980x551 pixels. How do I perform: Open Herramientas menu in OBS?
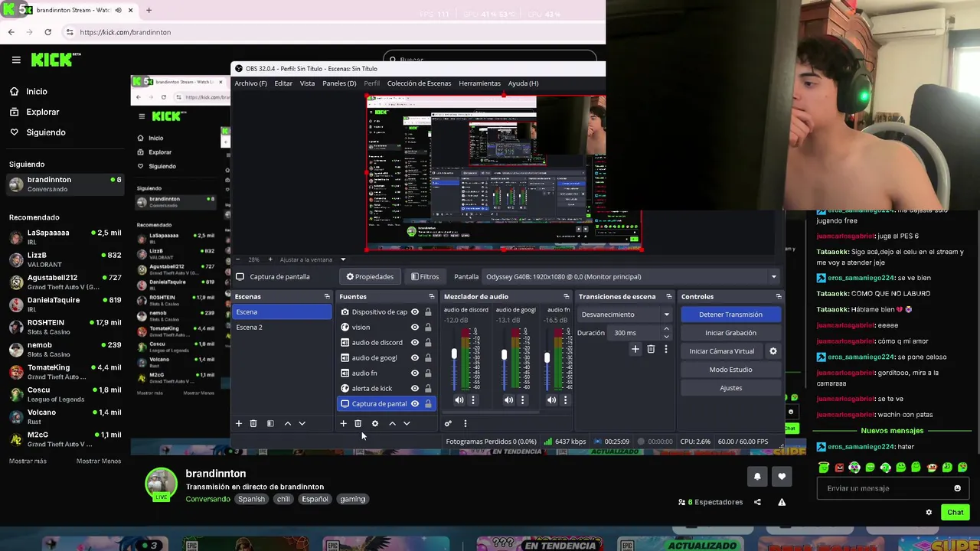pyautogui.click(x=479, y=83)
